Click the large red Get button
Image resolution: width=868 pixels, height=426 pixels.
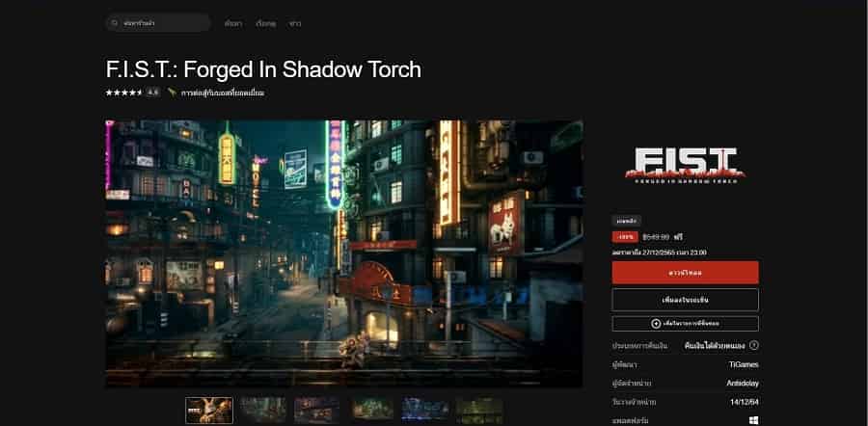coord(686,273)
